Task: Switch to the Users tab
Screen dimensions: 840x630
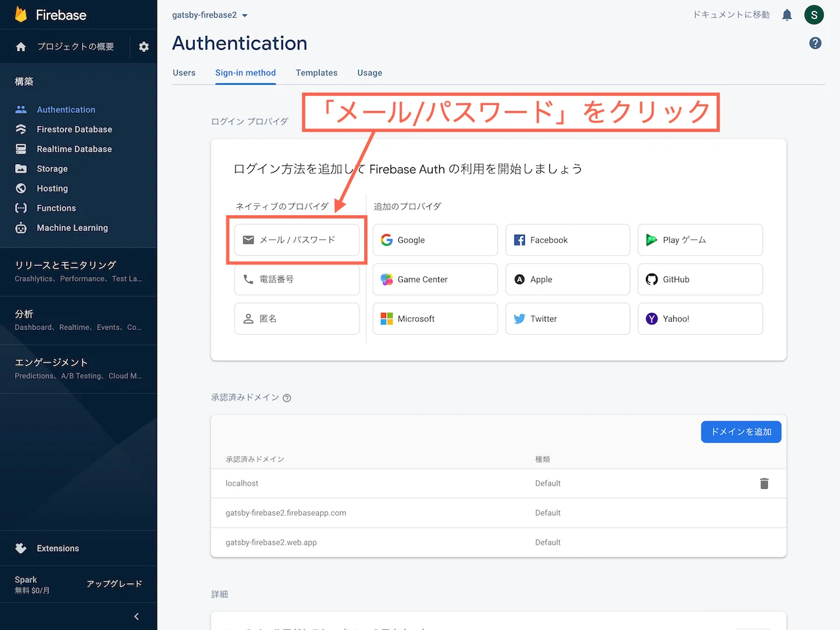Action: tap(184, 73)
